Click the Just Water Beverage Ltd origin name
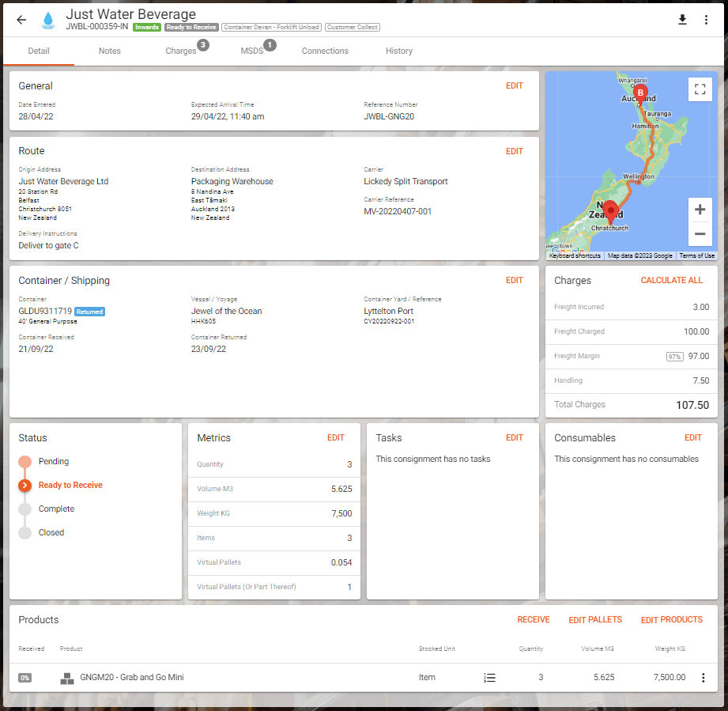The height and width of the screenshot is (711, 728). 63,182
